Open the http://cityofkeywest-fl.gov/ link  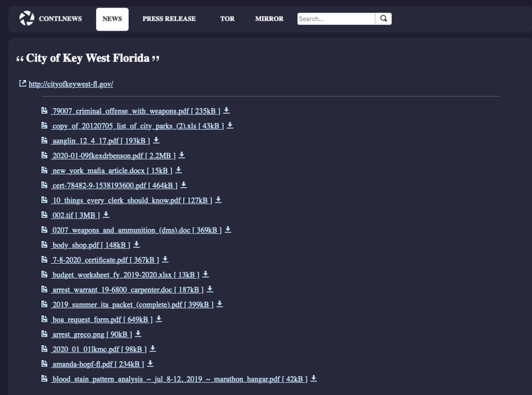coord(71,84)
